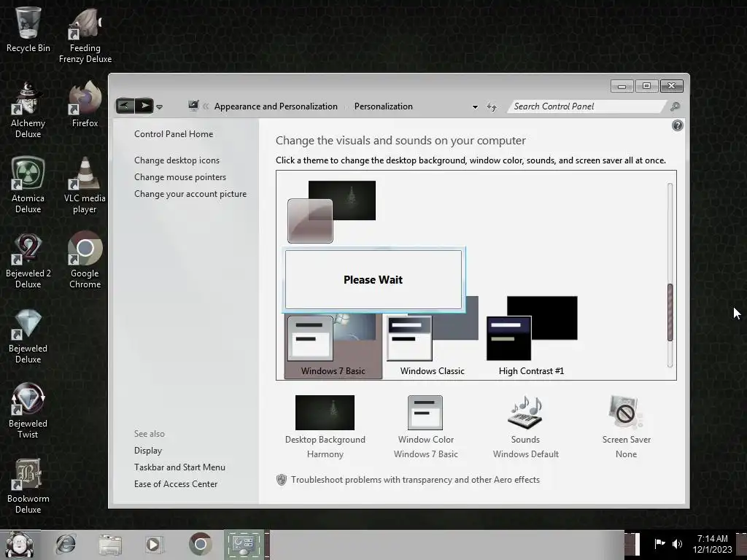Open Change your account picture link
This screenshot has height=560, width=747.
tap(190, 194)
